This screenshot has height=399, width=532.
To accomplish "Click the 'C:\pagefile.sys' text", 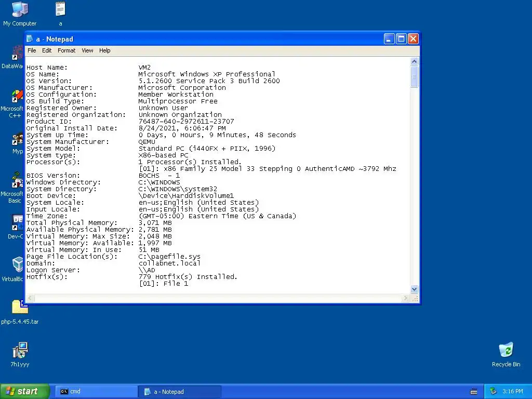I will [169, 257].
